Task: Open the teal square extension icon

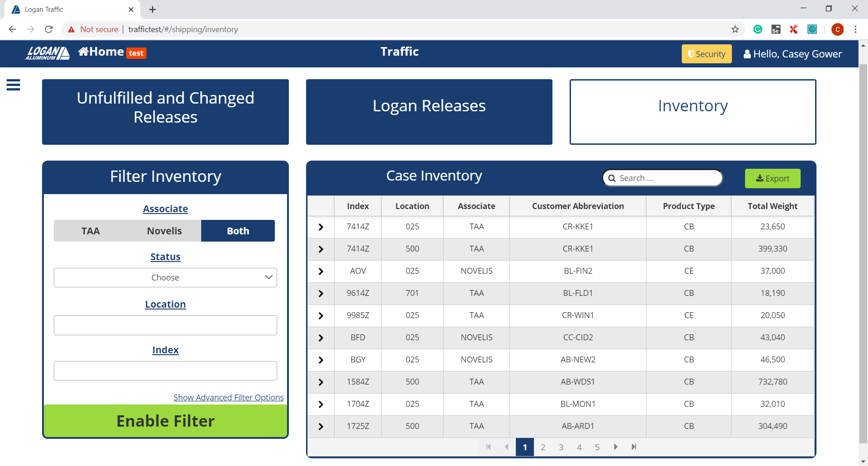Action: point(812,29)
